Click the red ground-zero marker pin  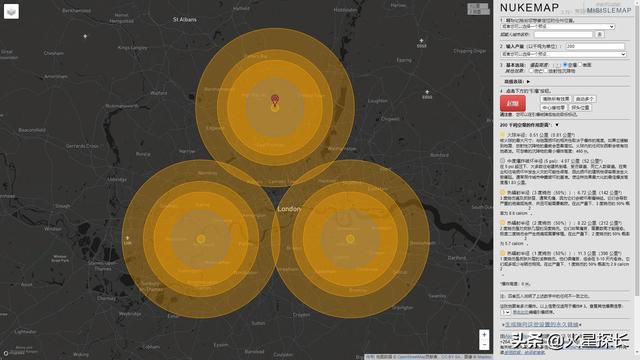[275, 99]
